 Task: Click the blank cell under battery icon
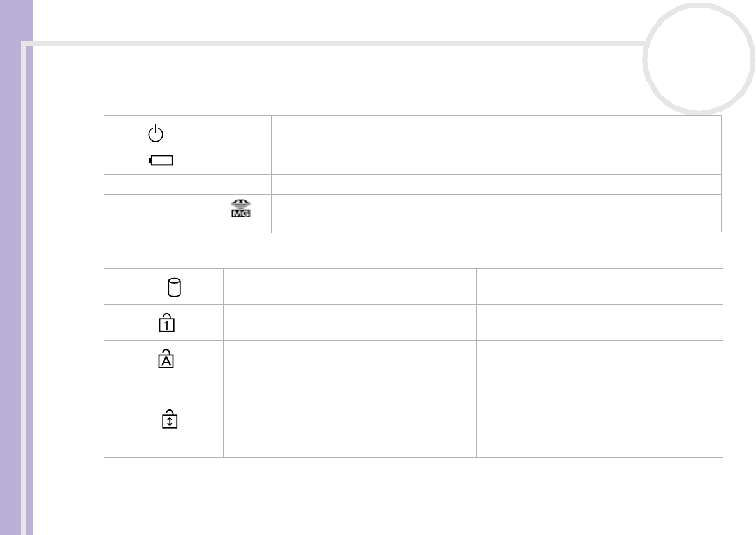(x=187, y=185)
